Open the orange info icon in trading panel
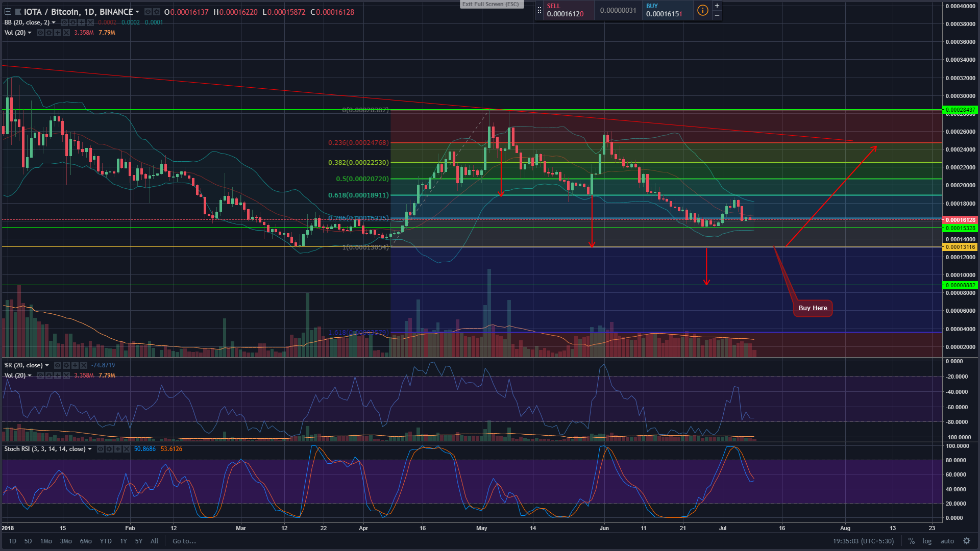 [x=703, y=10]
